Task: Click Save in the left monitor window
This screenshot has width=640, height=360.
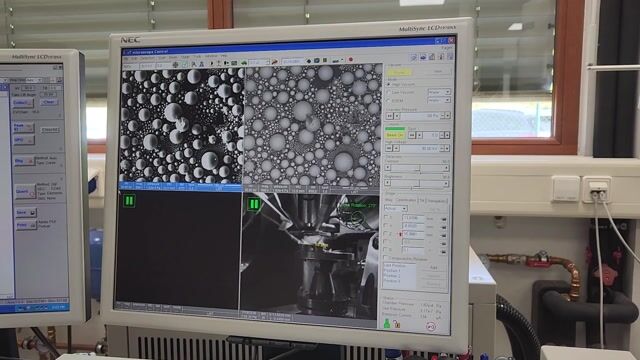Action: (25, 212)
